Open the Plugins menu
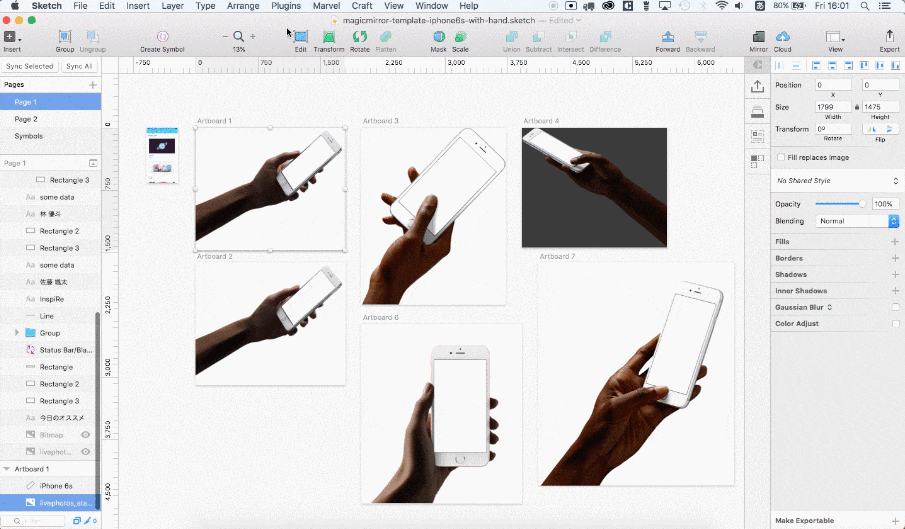The width and height of the screenshot is (905, 529). coord(286,6)
